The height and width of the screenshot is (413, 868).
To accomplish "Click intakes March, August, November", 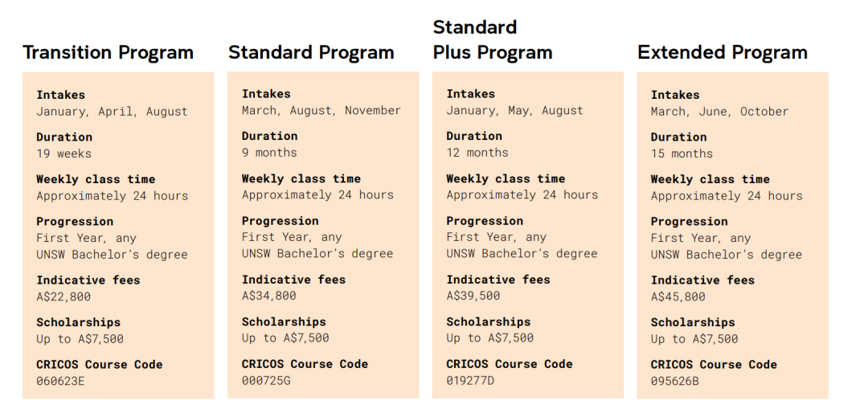I will tap(321, 111).
